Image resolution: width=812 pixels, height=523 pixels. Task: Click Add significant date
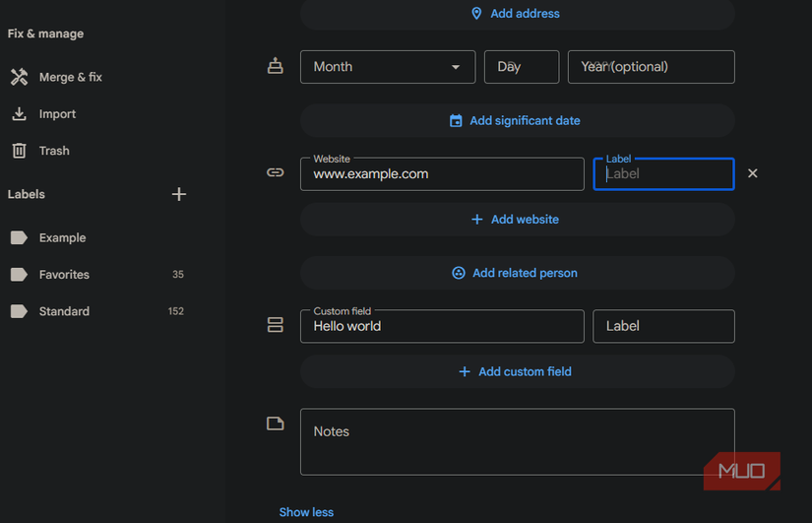517,121
